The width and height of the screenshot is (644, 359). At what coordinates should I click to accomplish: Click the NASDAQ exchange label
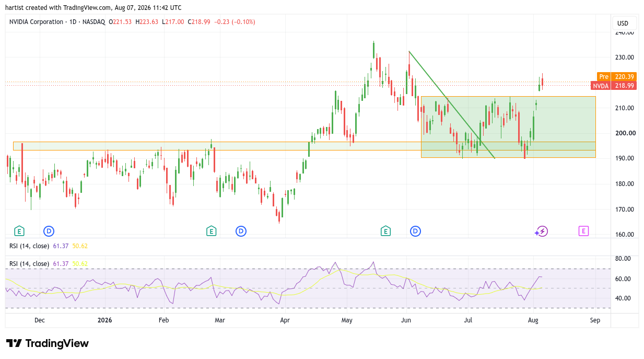tap(93, 22)
